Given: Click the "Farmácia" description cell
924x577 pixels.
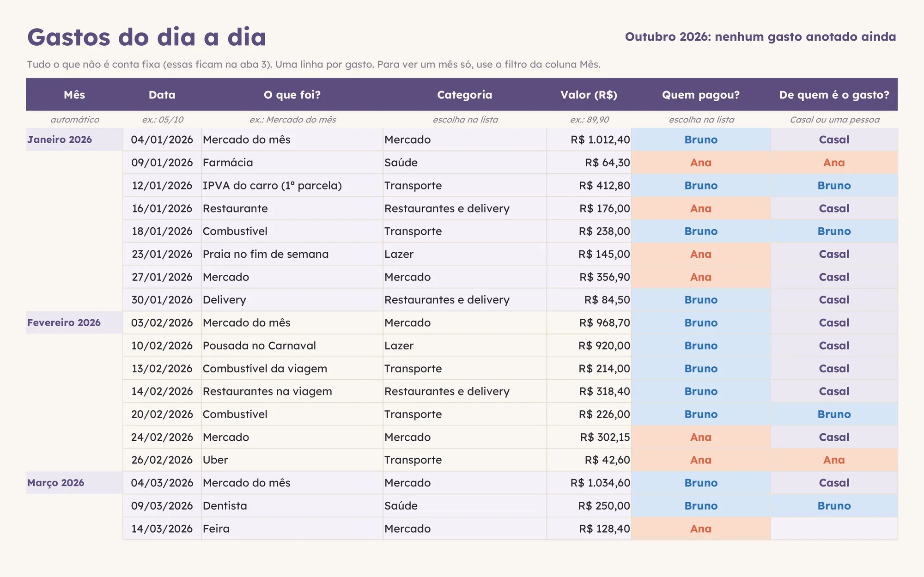Looking at the screenshot, I should click(292, 163).
